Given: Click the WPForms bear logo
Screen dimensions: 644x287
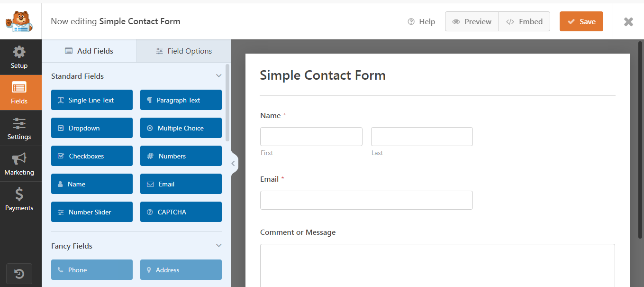Looking at the screenshot, I should point(19,21).
